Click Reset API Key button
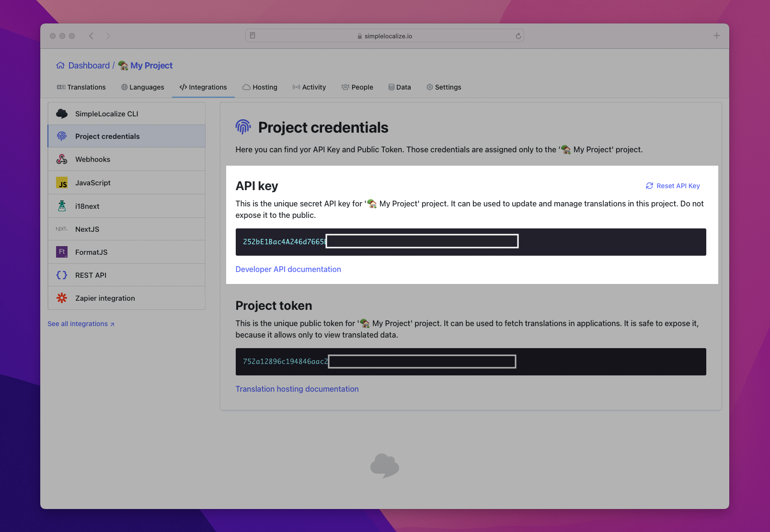The height and width of the screenshot is (532, 770). tap(673, 186)
